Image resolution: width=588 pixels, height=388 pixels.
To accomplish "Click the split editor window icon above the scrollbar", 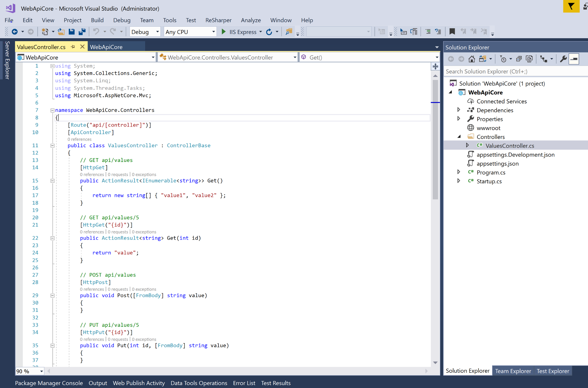I will click(x=435, y=66).
